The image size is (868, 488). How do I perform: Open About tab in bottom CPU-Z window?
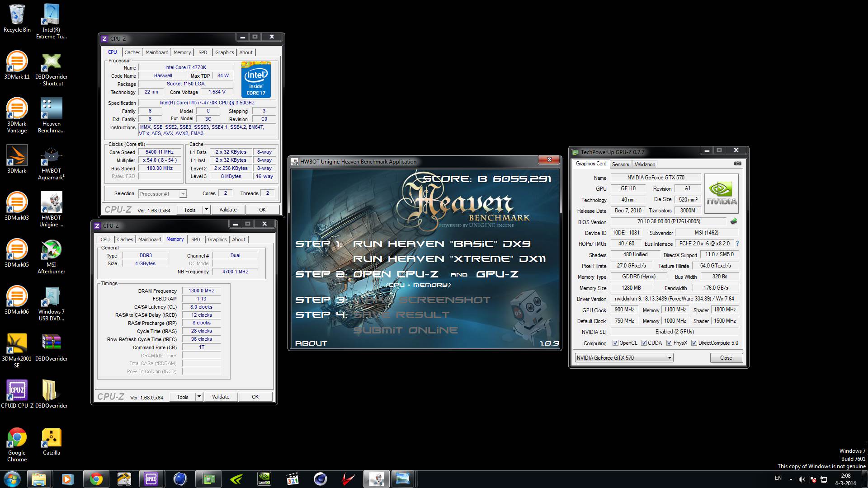pyautogui.click(x=239, y=239)
